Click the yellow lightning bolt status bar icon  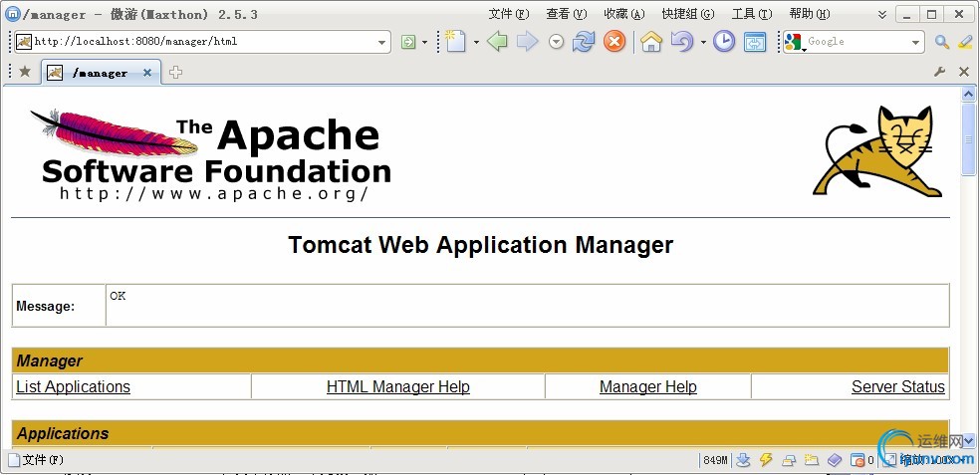pos(766,460)
